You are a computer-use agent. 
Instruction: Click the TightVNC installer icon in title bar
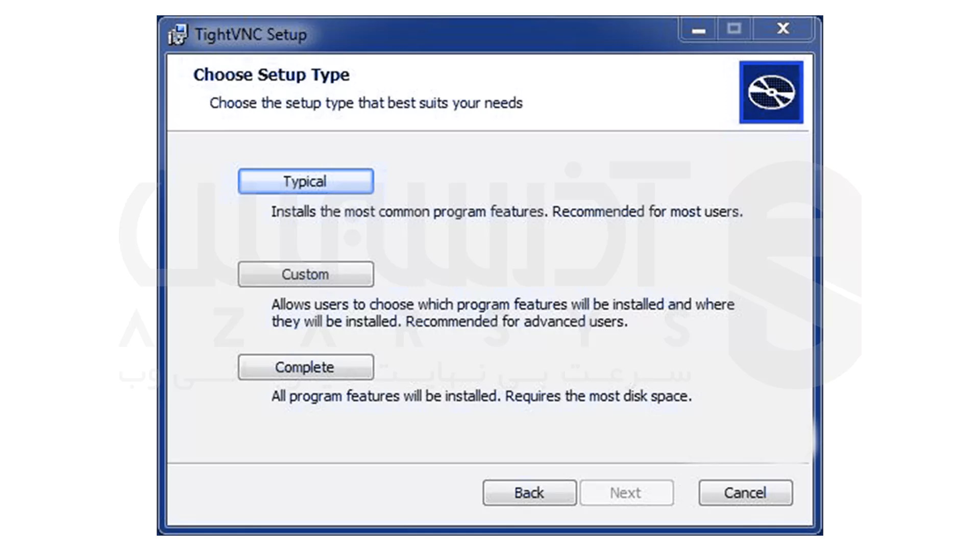178,35
